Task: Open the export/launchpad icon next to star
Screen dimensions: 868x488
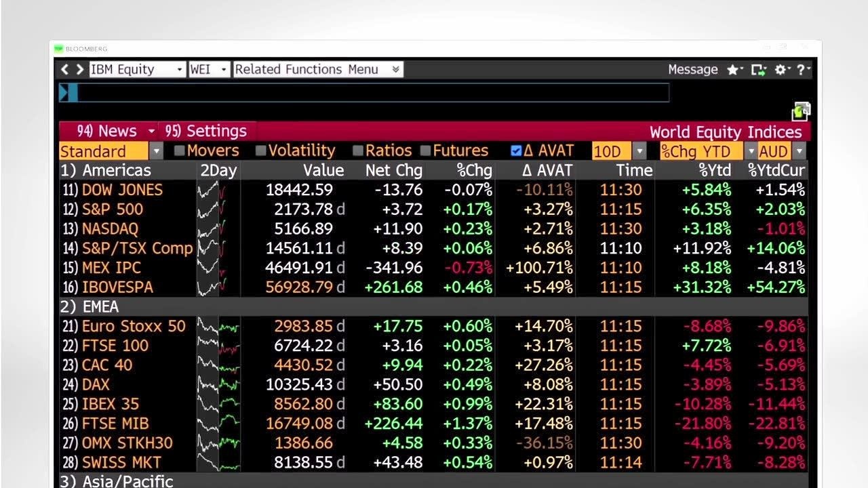Action: [758, 70]
